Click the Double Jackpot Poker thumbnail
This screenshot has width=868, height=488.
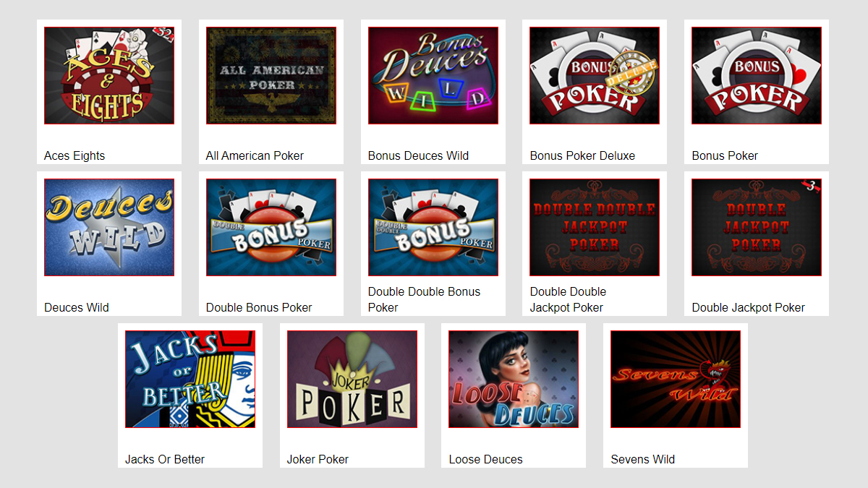pos(757,227)
